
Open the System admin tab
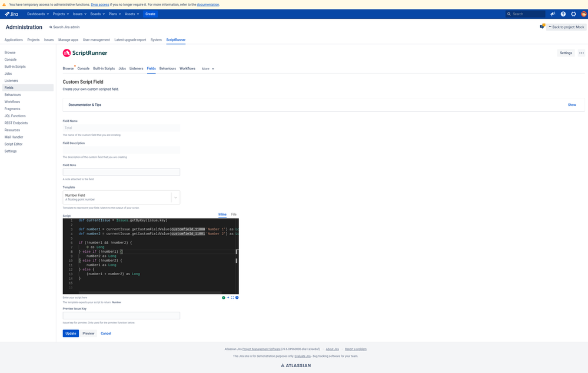[x=156, y=40]
